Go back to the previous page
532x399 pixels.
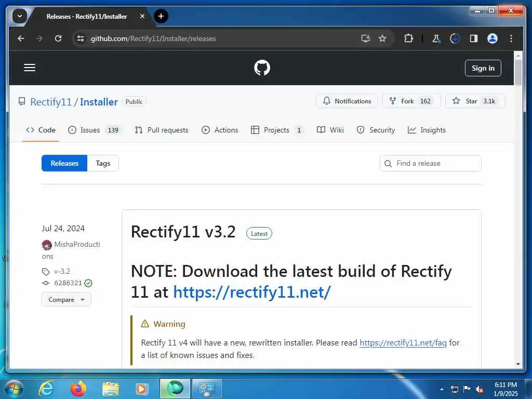21,38
